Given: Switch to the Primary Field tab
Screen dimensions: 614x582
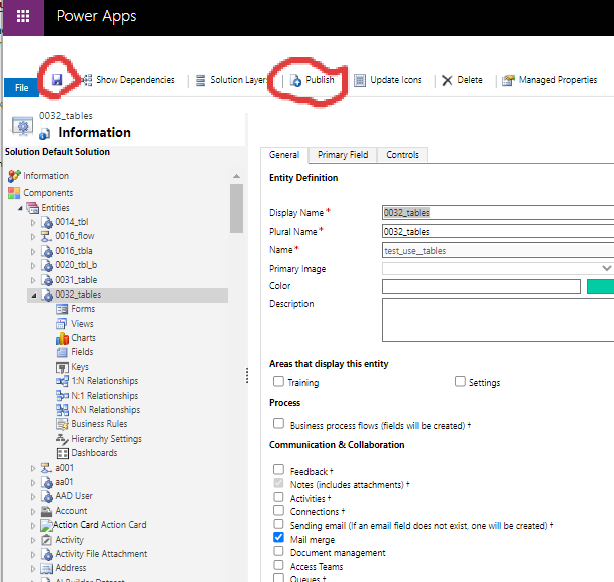Looking at the screenshot, I should coord(342,155).
